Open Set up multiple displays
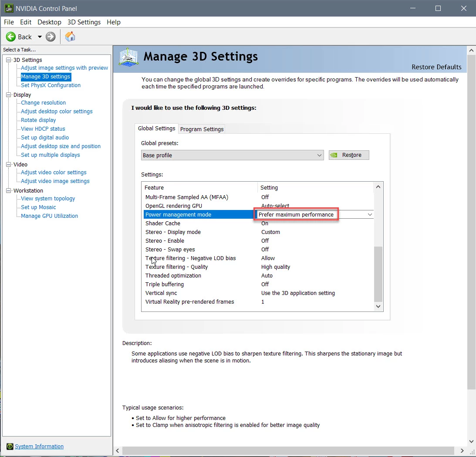476x457 pixels. (x=50, y=155)
